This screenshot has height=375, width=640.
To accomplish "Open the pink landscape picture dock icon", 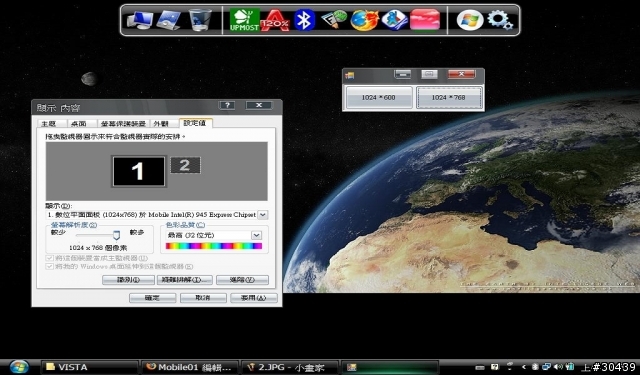I will click(x=425, y=20).
